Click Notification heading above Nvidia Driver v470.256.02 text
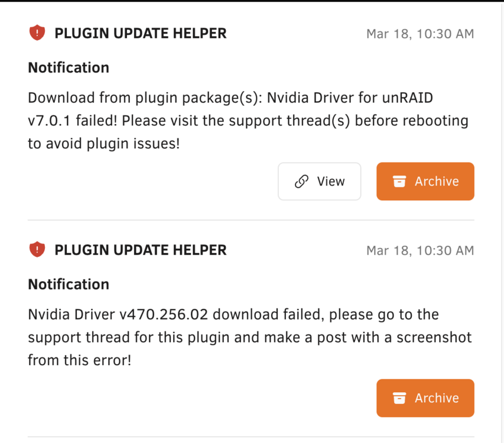This screenshot has height=443, width=504. tap(69, 285)
